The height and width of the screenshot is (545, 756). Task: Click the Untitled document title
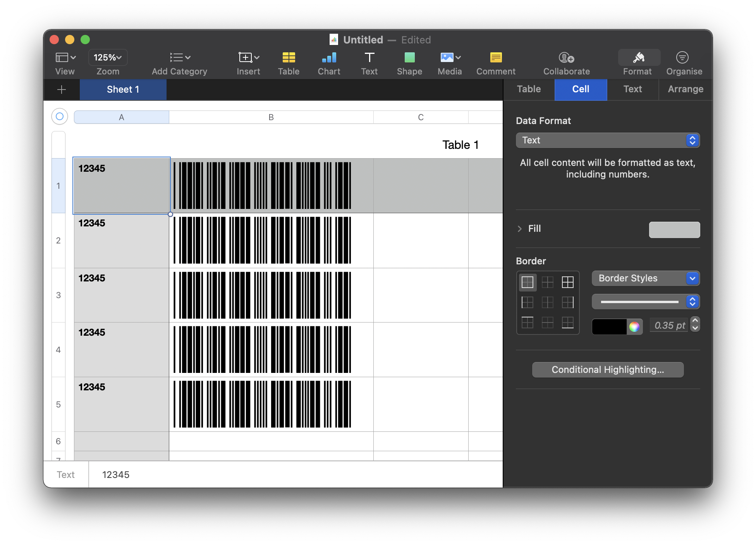click(x=363, y=40)
